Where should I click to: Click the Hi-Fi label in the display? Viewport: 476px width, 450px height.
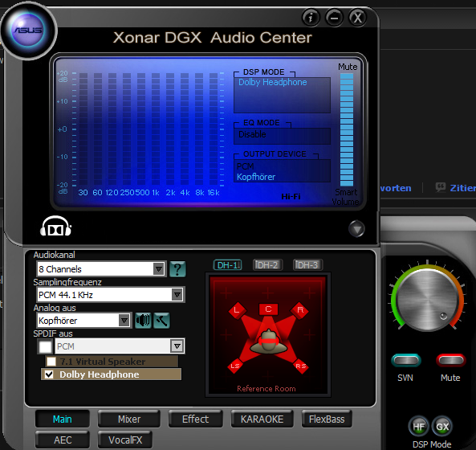point(291,196)
